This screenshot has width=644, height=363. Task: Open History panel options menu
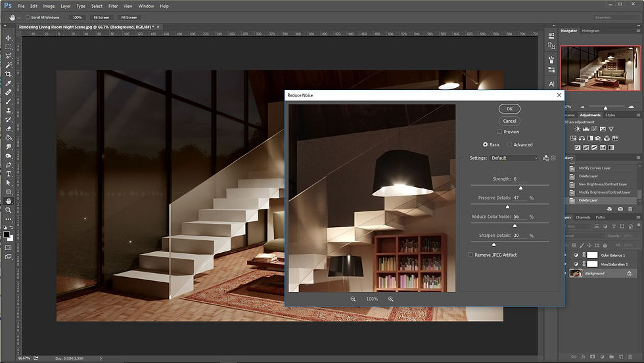(638, 158)
